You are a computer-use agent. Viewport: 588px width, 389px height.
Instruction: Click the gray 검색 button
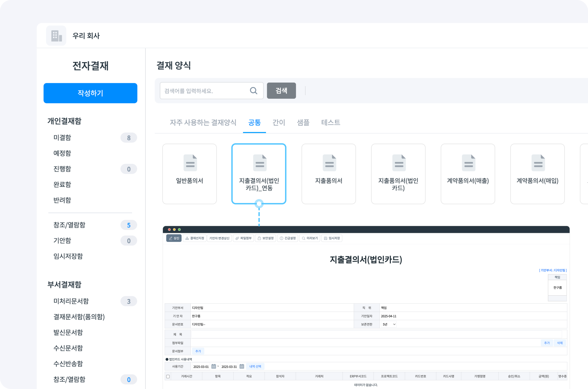point(281,91)
